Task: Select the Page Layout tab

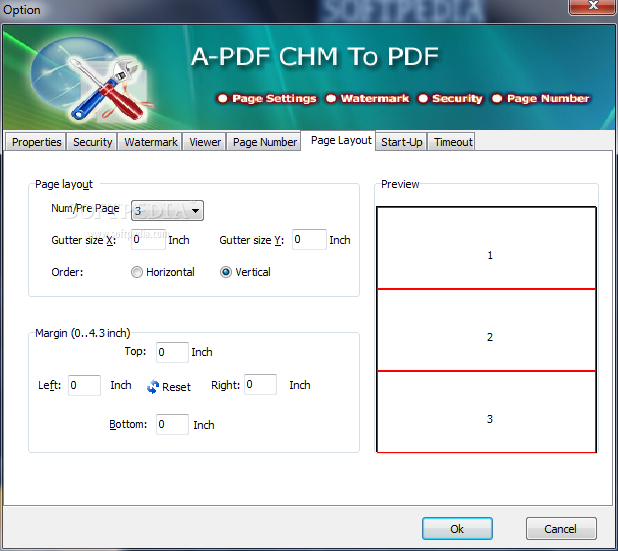Action: [341, 140]
